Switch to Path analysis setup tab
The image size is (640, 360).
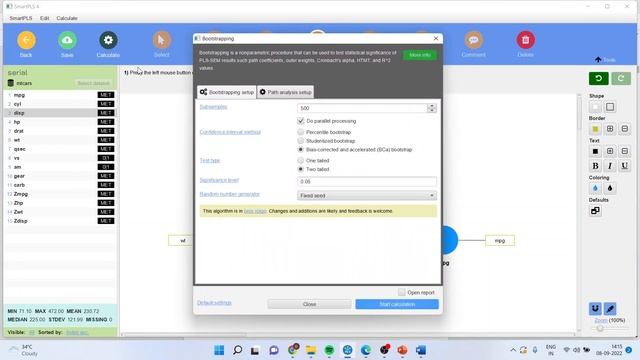286,92
